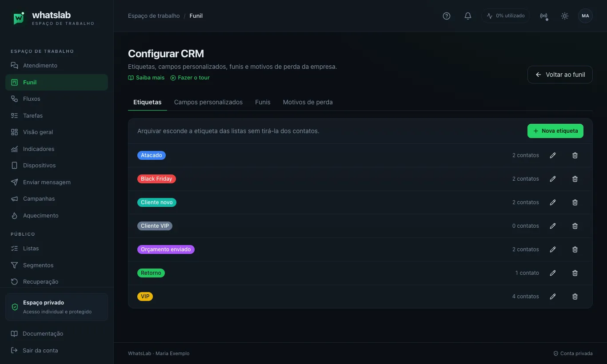Image resolution: width=607 pixels, height=364 pixels.
Task: Open the help question mark icon
Action: tap(447, 16)
